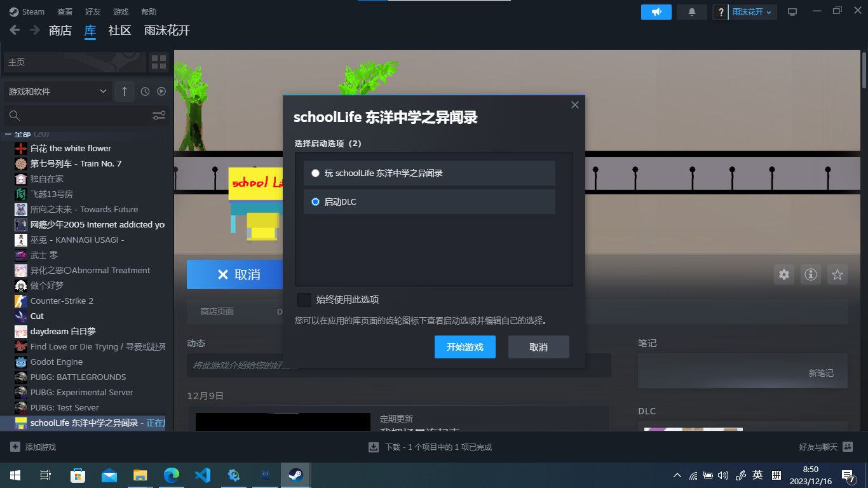Open the 查看 menu
The width and height of the screenshot is (868, 488).
tap(65, 12)
